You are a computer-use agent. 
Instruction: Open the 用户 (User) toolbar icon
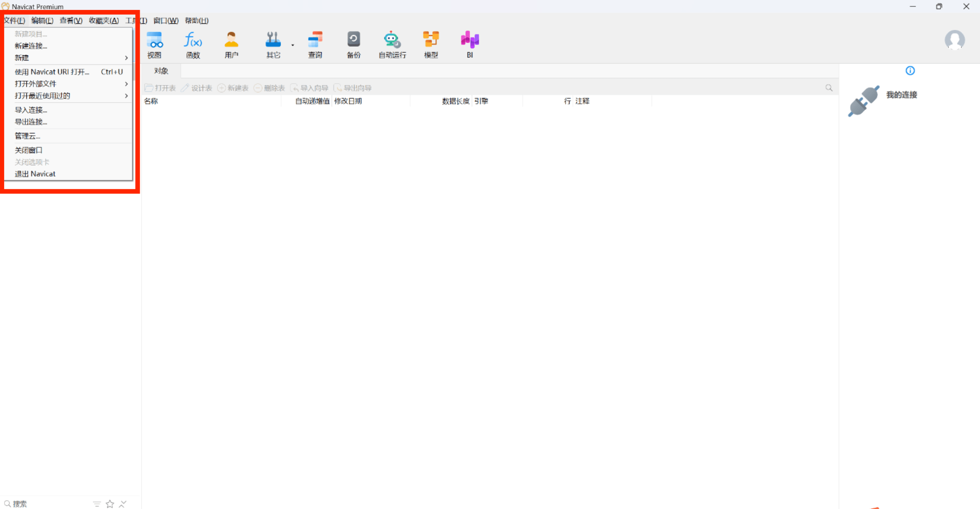coord(231,45)
